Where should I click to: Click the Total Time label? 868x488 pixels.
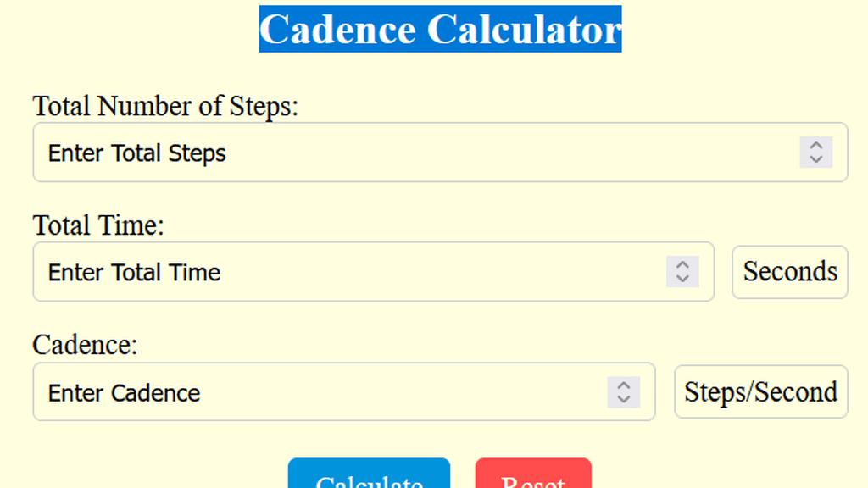pos(97,225)
